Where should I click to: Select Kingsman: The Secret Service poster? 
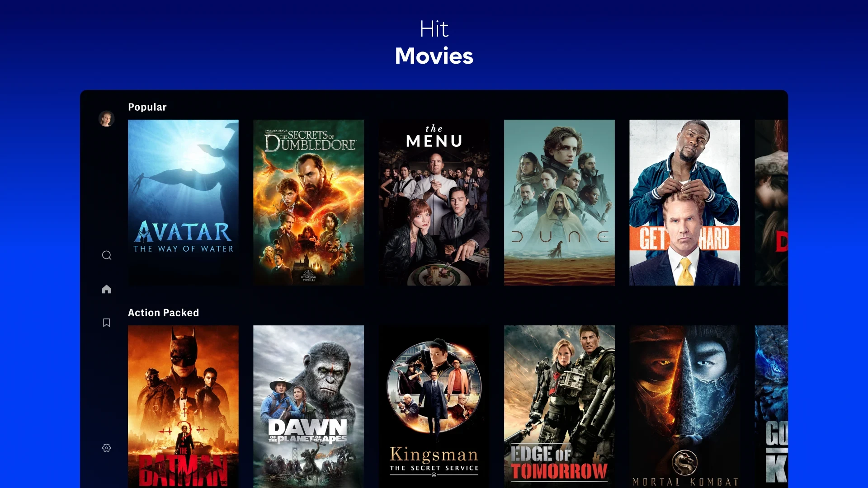click(434, 406)
